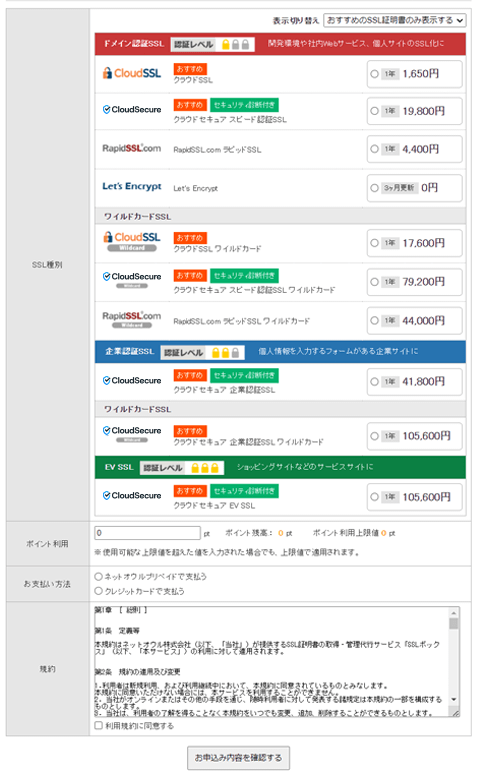Click the 企業認証SSL header label
The width and height of the screenshot is (480, 778).
(129, 352)
